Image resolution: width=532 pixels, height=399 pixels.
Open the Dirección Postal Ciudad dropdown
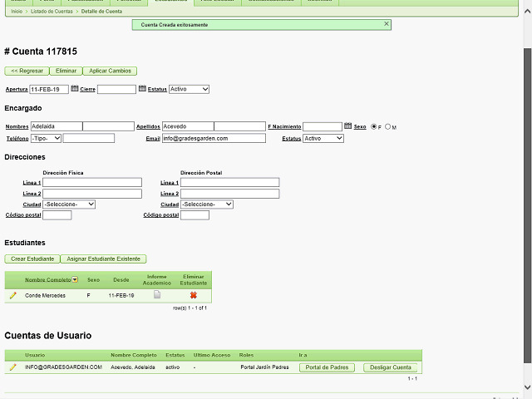207,204
